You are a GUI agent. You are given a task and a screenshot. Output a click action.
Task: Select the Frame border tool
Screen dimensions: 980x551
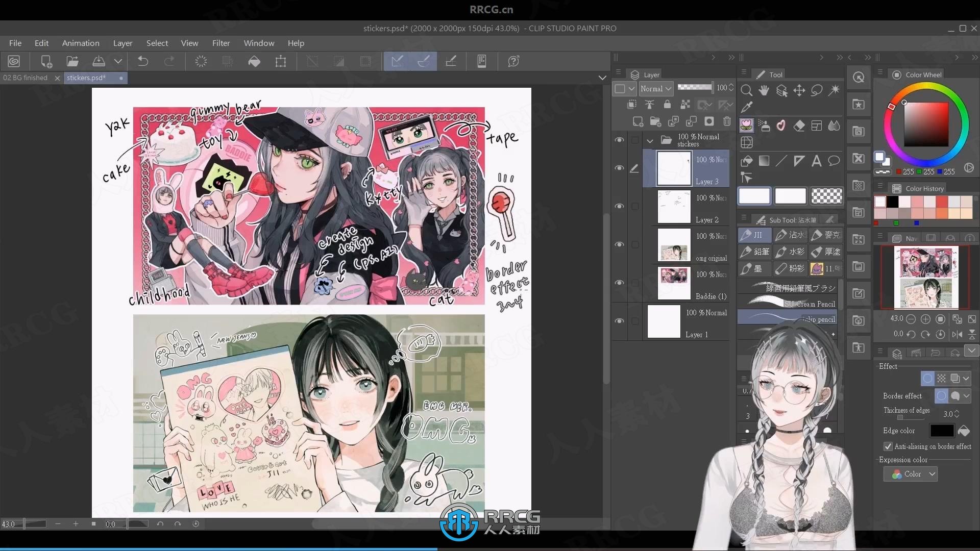[817, 125]
